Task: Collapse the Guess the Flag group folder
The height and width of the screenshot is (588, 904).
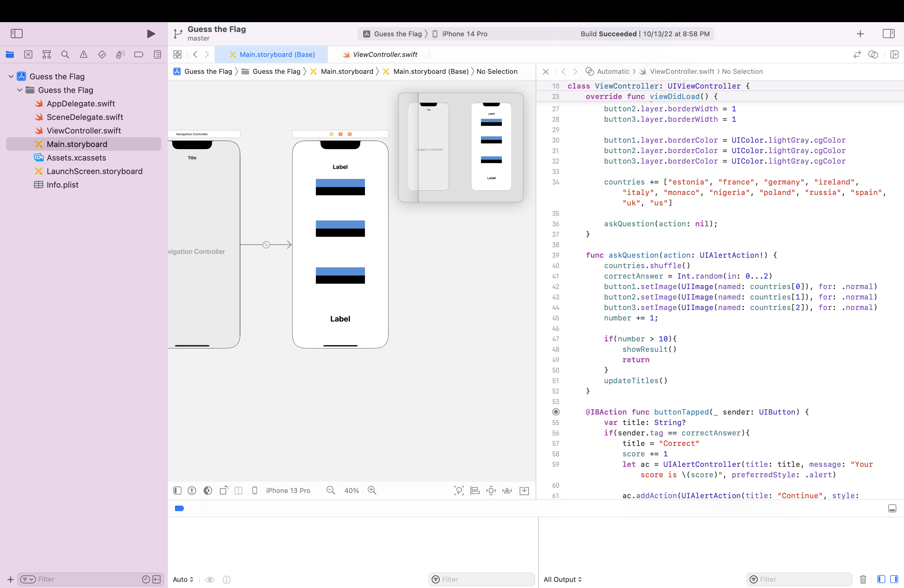Action: 20,90
